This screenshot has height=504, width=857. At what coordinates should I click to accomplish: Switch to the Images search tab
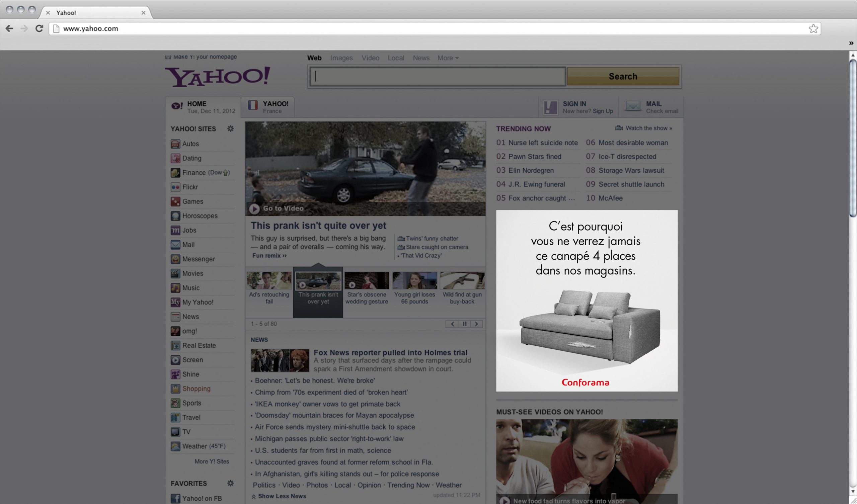341,58
